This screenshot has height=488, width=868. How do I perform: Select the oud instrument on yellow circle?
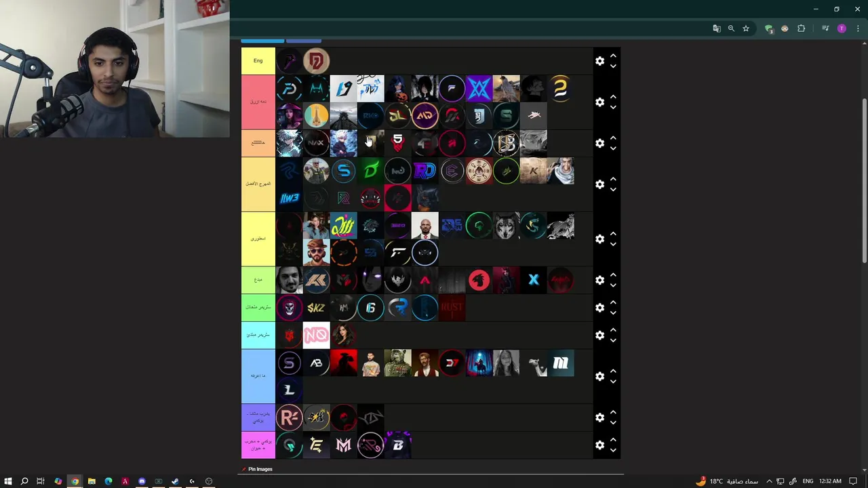pos(316,116)
